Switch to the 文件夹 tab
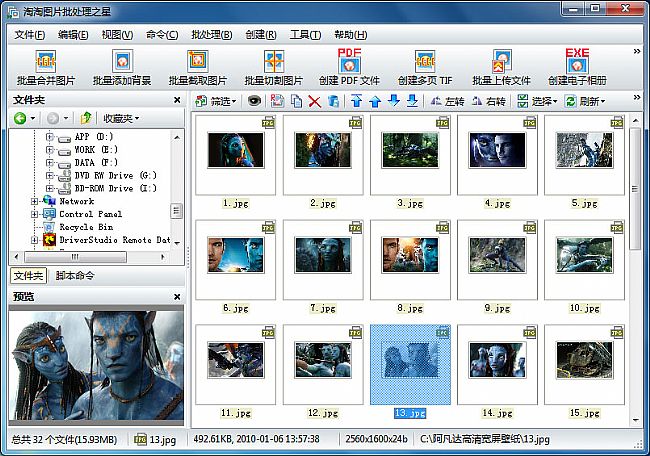Screen dimensions: 650x456 coord(28,276)
